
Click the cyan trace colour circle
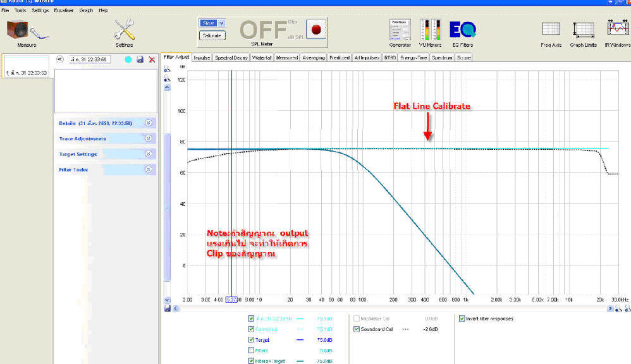tap(128, 59)
